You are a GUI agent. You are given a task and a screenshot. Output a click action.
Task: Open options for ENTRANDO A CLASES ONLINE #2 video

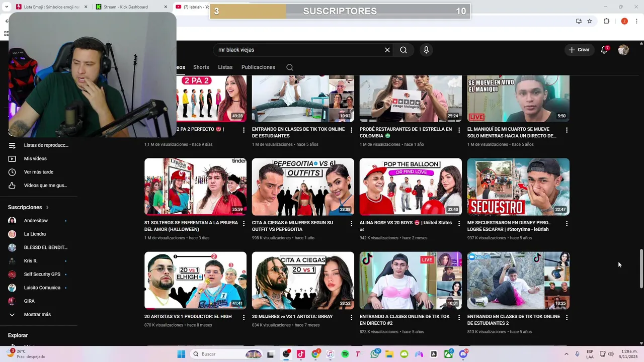[459, 317]
